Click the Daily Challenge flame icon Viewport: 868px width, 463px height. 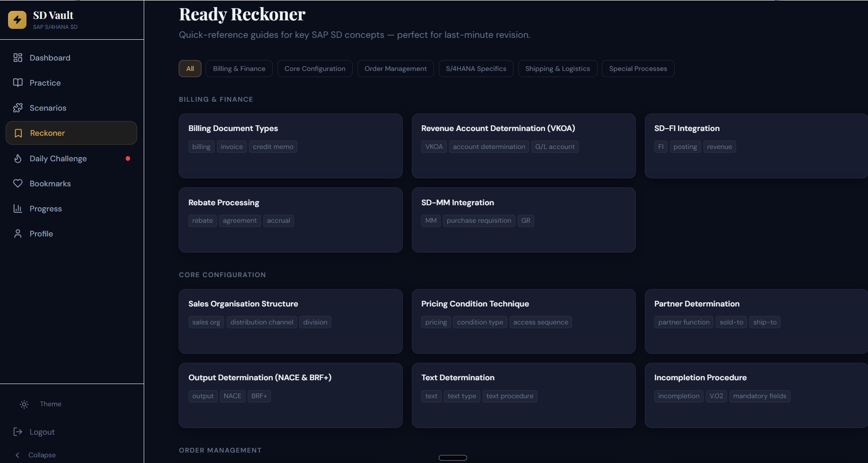coord(18,158)
